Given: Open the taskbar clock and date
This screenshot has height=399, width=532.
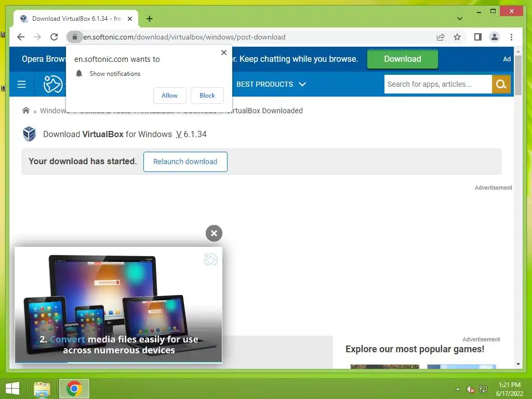Looking at the screenshot, I should 510,389.
